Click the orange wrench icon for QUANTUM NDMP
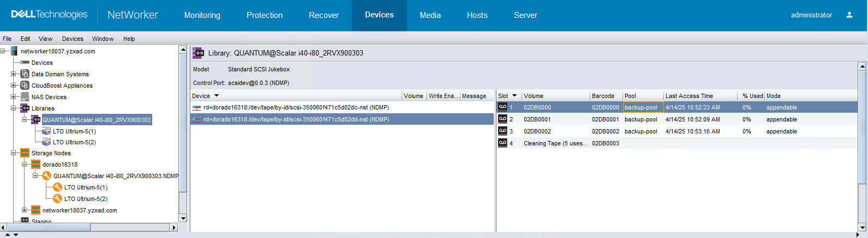The width and height of the screenshot is (868, 238). 47,176
